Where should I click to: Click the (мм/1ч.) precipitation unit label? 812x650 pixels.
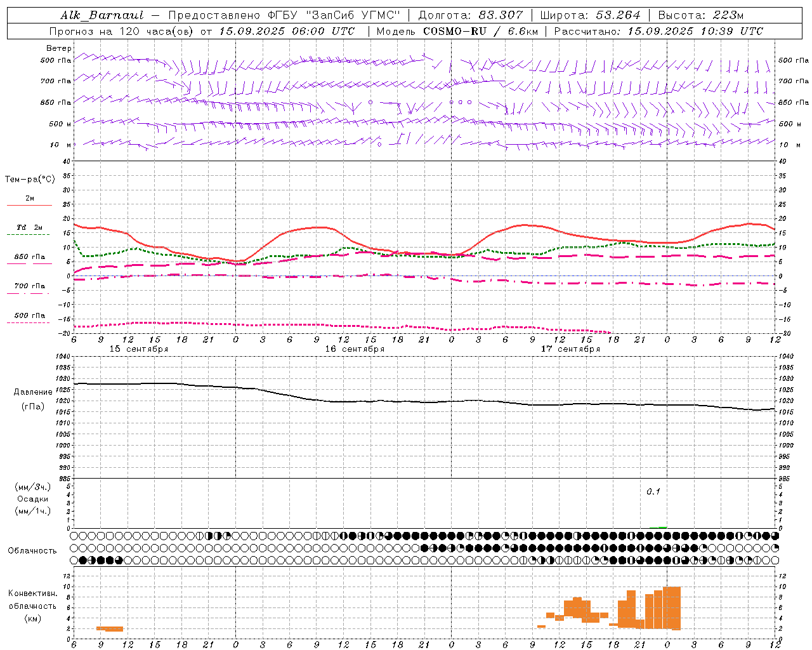[33, 511]
